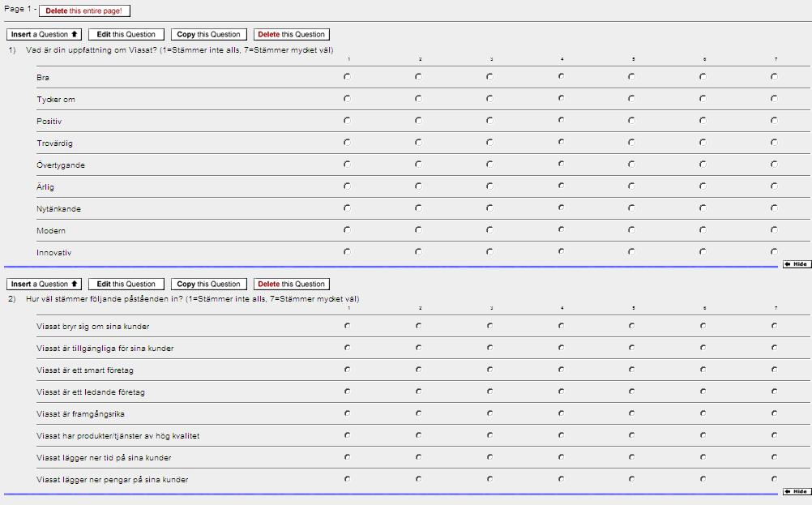Select rating 4 for Viasat lägger ner tid
The width and height of the screenshot is (812, 505).
point(561,457)
